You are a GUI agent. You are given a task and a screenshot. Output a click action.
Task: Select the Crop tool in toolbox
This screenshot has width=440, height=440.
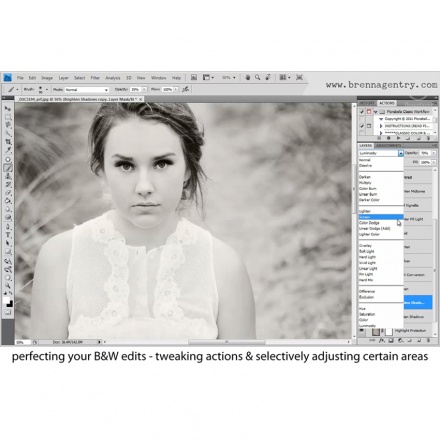coord(8,142)
